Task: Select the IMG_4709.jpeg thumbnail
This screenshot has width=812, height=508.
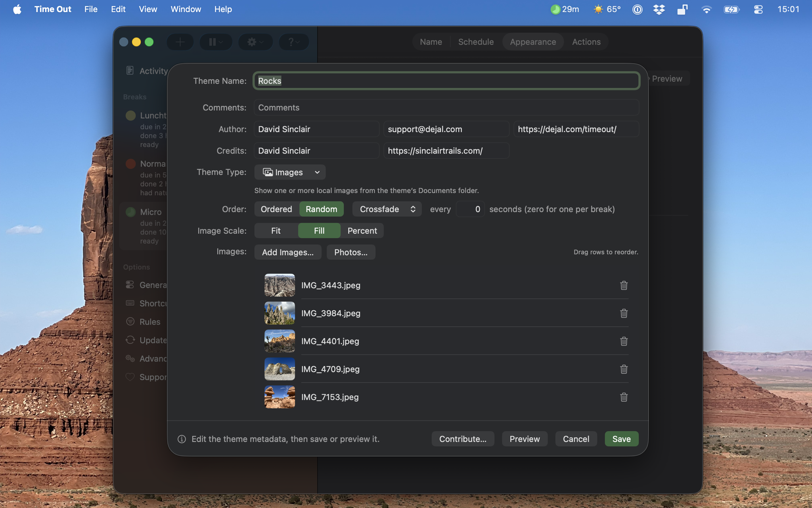Action: [x=280, y=369]
